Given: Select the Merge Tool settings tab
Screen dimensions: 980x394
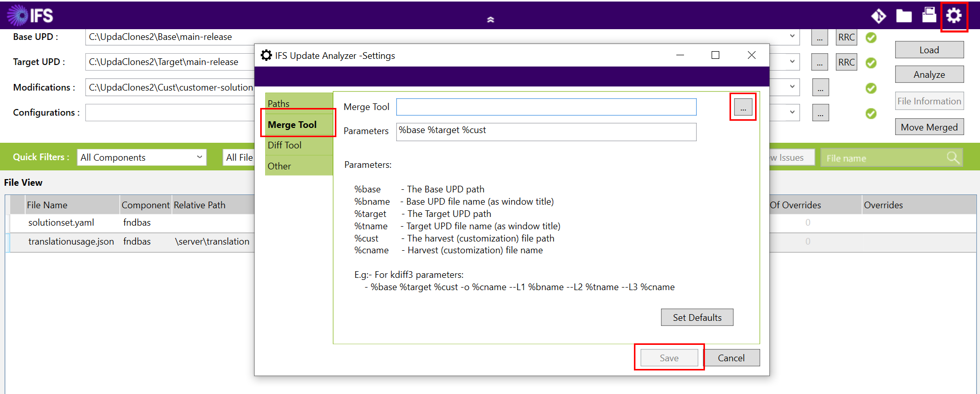Looking at the screenshot, I should tap(299, 124).
